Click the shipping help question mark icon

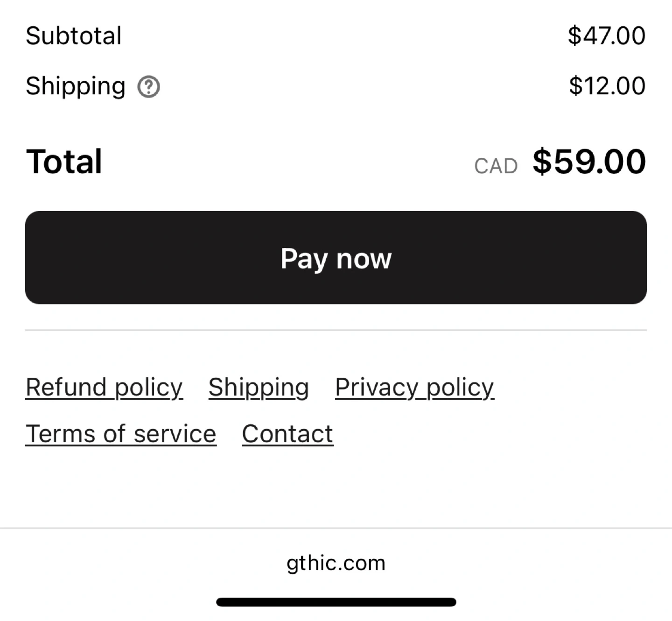tap(148, 87)
